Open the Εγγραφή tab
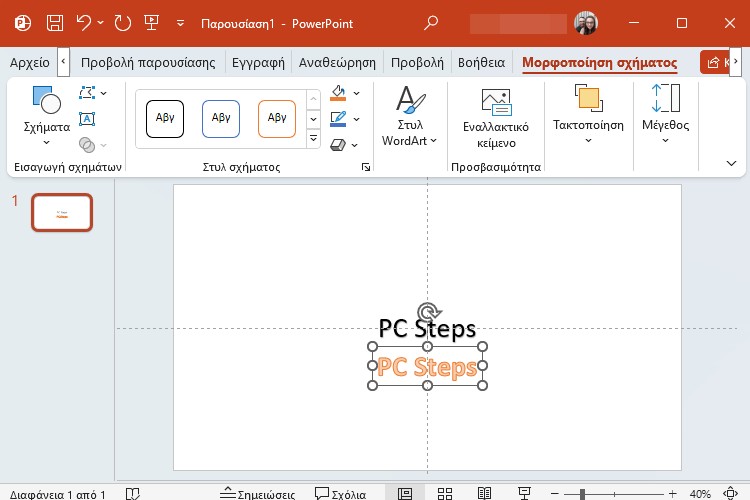The image size is (750, 500). tap(258, 63)
